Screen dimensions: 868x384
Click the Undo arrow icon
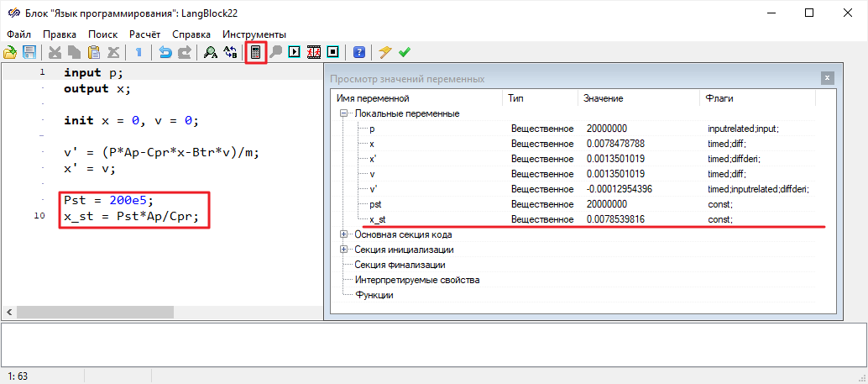(165, 52)
